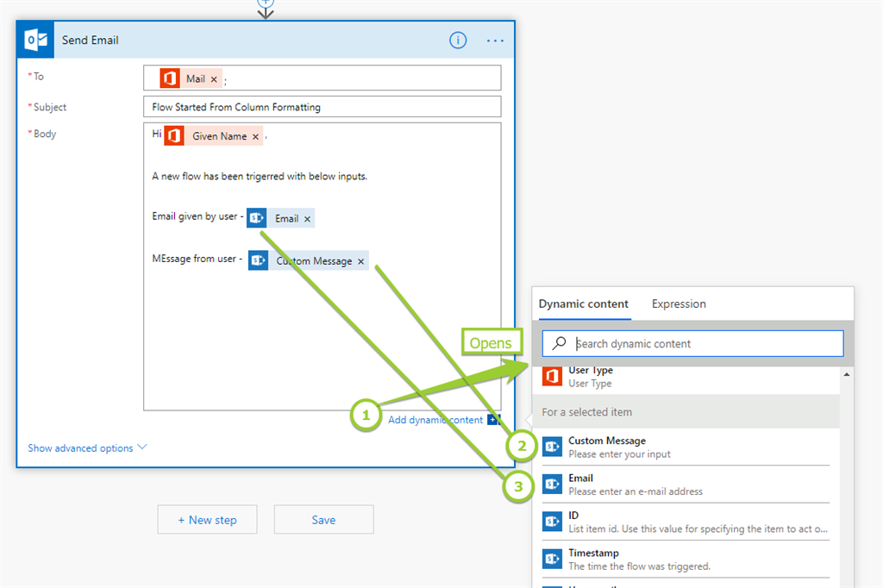Remove the Email token from body
Viewport: 883px width, 588px height.
(307, 219)
